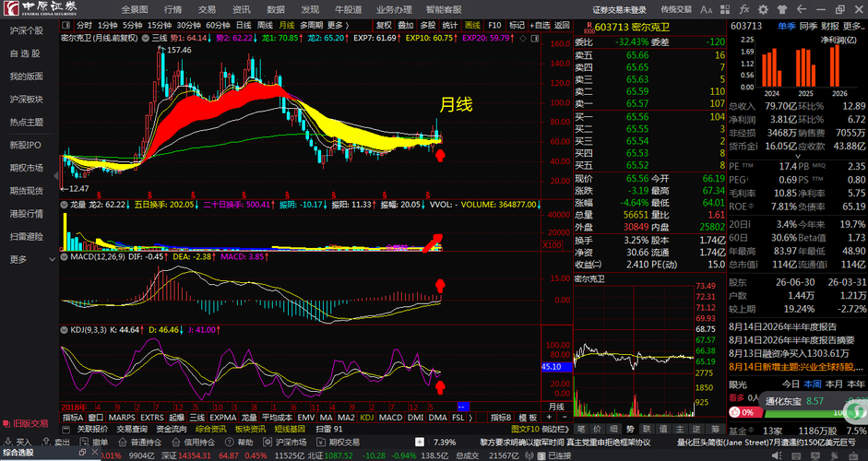Open 信用持仓 holdings
868x461 pixels.
pos(193,443)
